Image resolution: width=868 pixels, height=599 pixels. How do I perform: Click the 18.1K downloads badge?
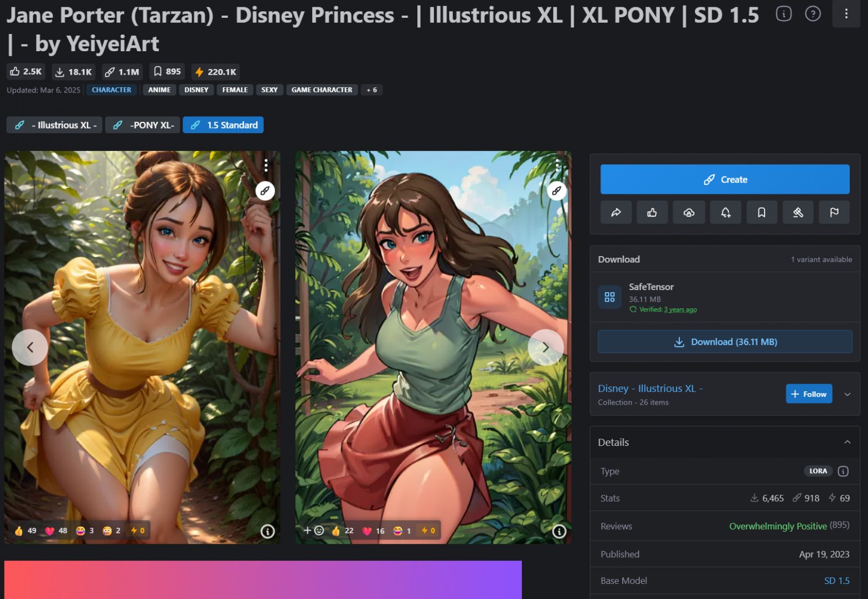(x=73, y=72)
